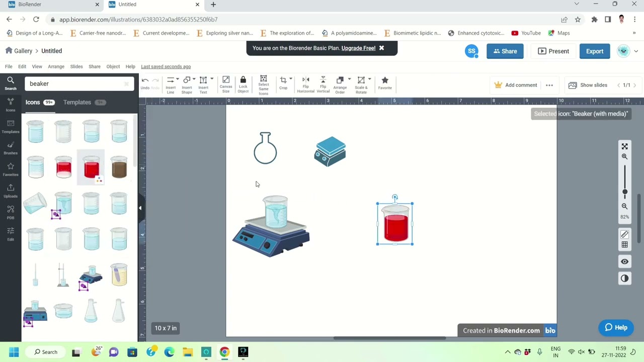Select the Crop tool in the toolbar
Image resolution: width=644 pixels, height=362 pixels.
(283, 83)
